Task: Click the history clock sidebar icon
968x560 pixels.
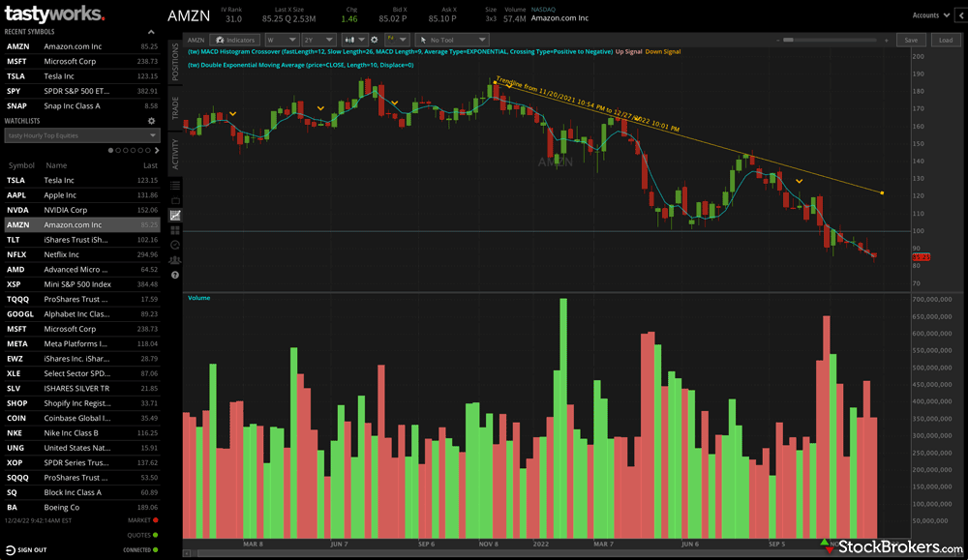Action: point(175,245)
